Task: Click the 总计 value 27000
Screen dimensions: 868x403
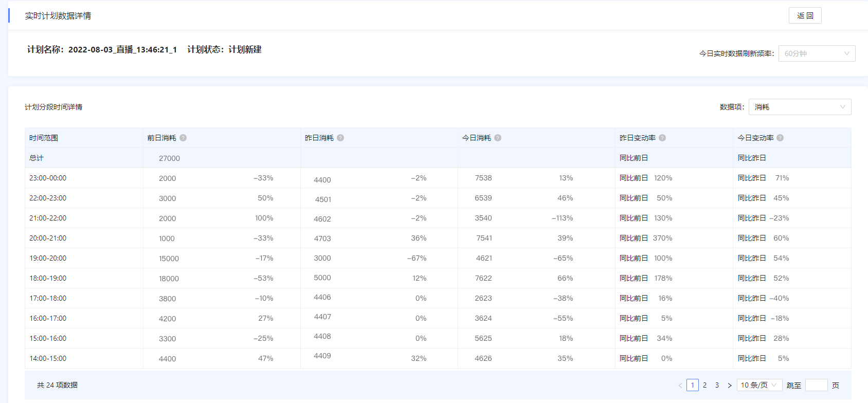Action: pyautogui.click(x=169, y=158)
